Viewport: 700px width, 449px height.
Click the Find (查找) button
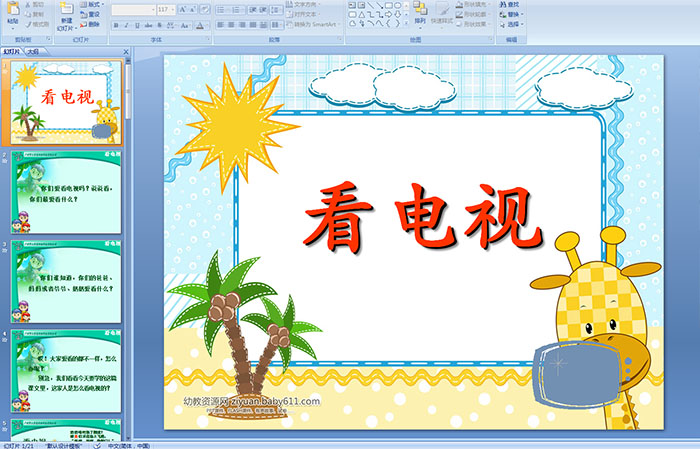point(509,4)
